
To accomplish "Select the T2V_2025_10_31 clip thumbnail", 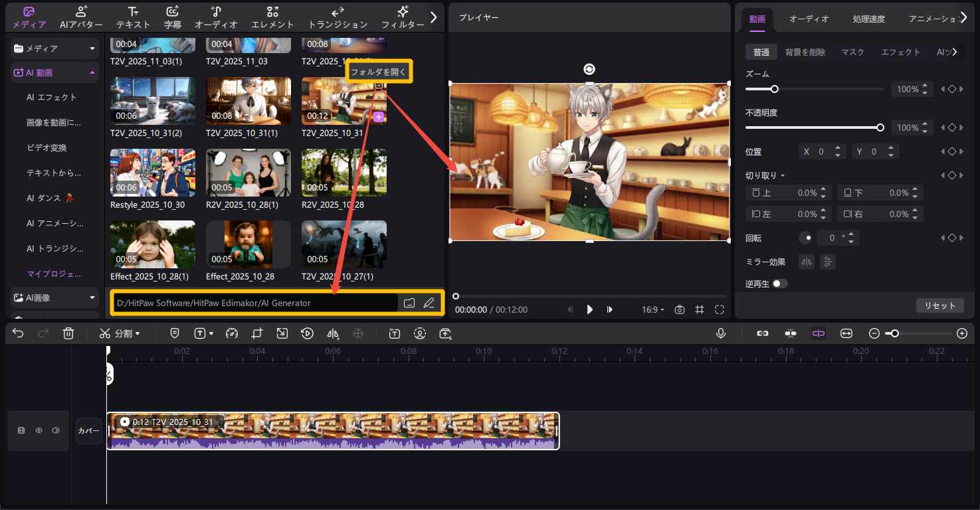I will coord(343,101).
